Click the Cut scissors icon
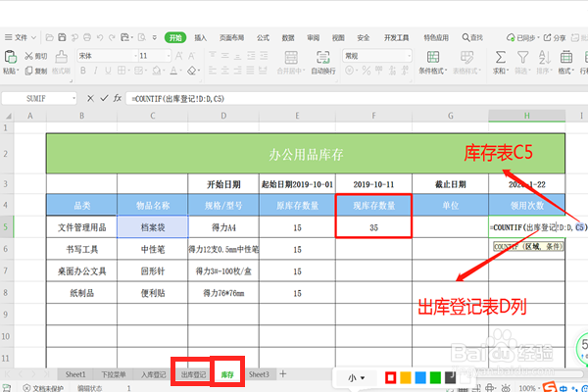 coord(28,56)
